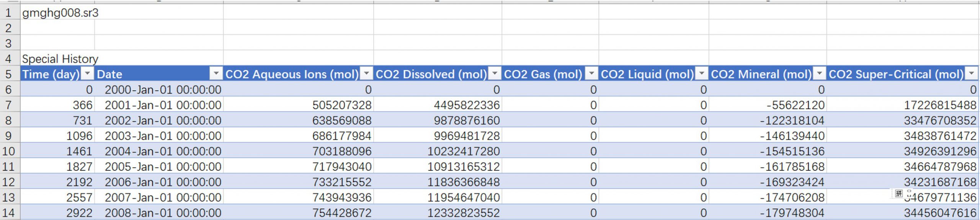Click row header 14

pos(8,213)
